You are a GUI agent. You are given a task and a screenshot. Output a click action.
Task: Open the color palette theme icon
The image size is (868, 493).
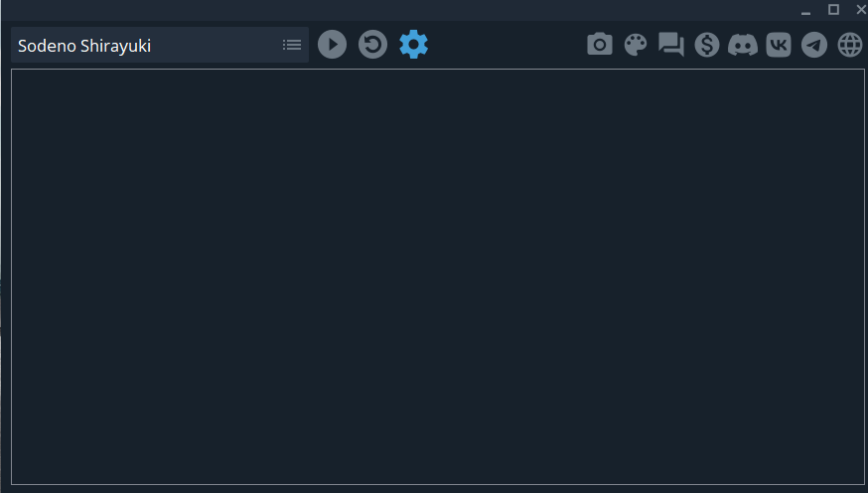(636, 45)
